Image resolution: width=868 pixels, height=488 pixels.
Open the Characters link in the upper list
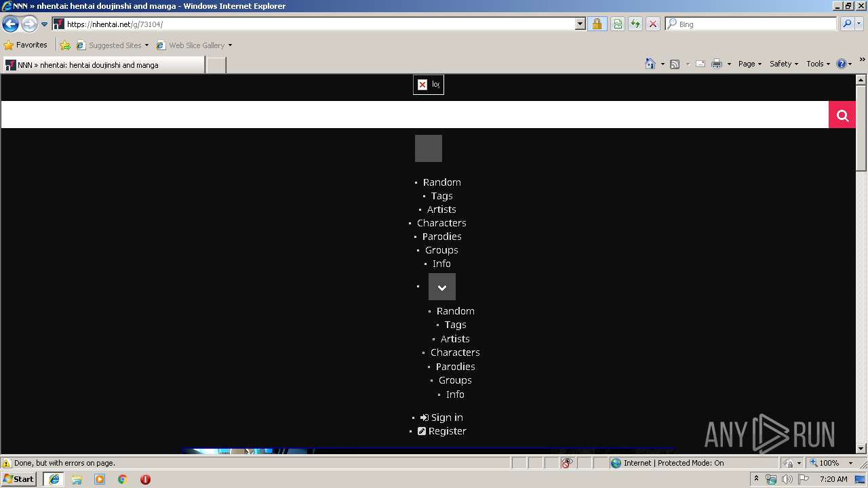coord(441,223)
